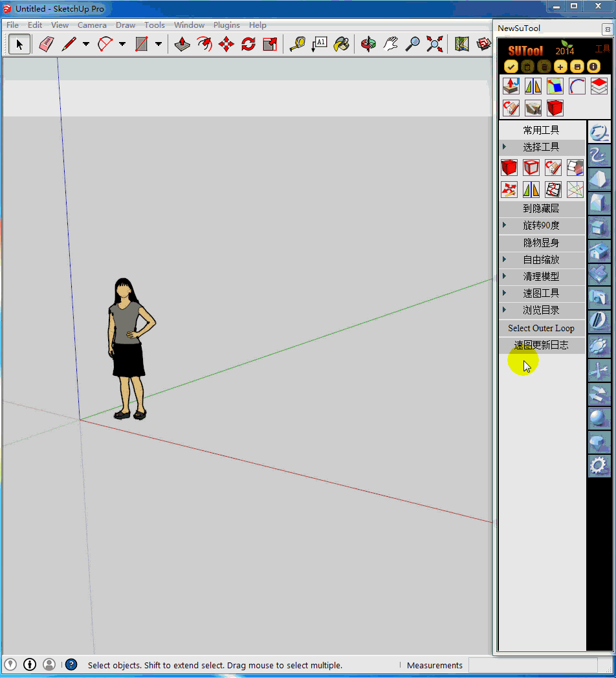Activate the Push/Pull tool
The height and width of the screenshot is (678, 616).
point(182,44)
